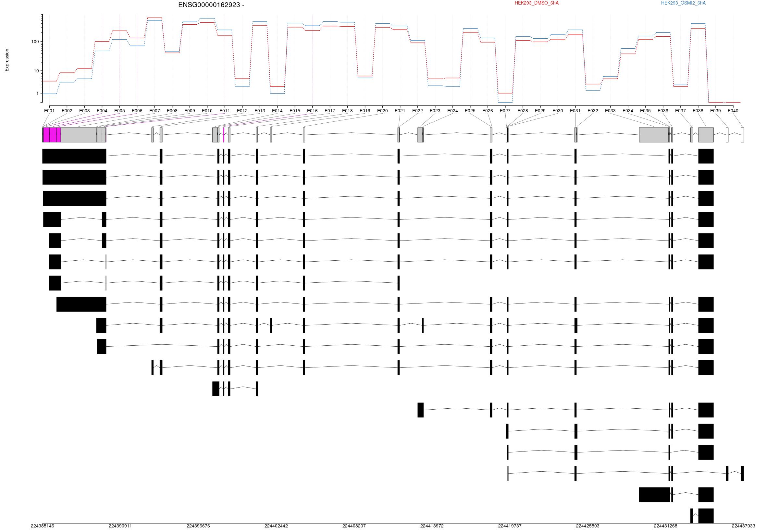Click genomic coordinate 224413972
Image resolution: width=779 pixels, height=532 pixels.
432,526
